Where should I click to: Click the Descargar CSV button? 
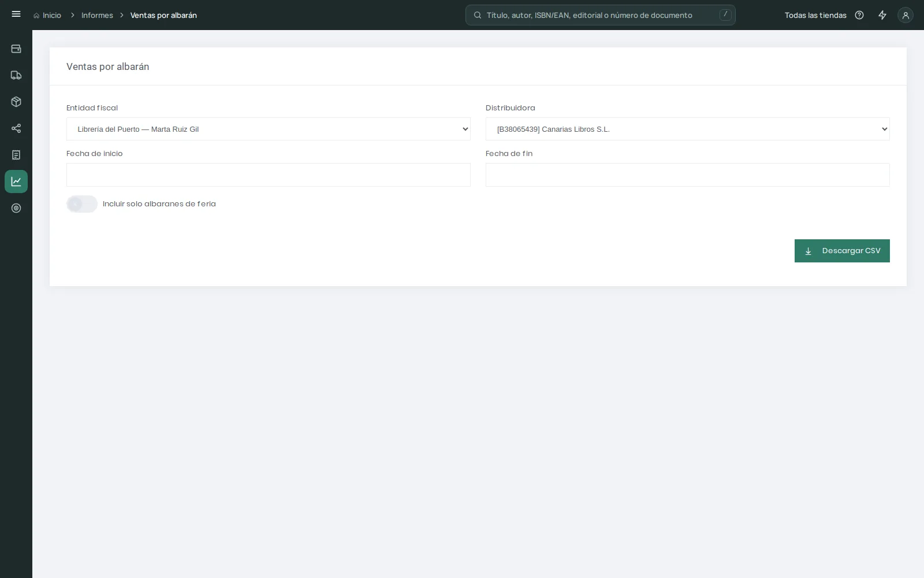click(x=842, y=251)
